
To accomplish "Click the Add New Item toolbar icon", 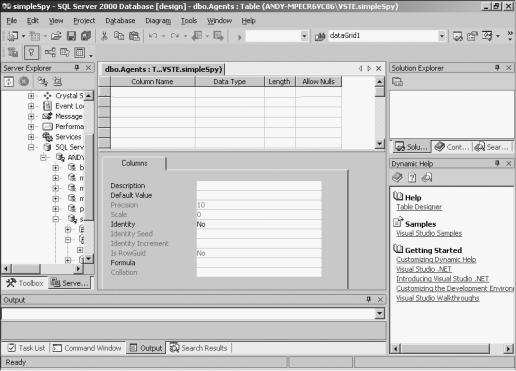I will [35, 36].
